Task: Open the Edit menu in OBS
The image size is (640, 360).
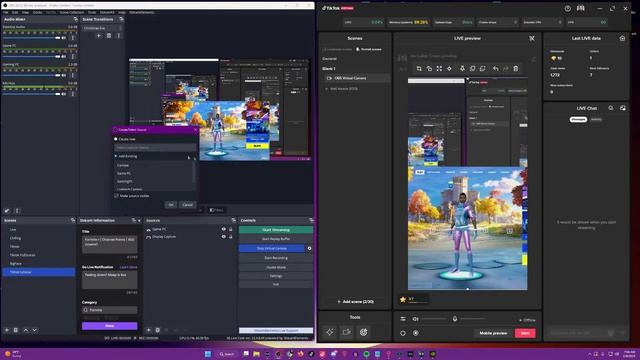Action: (15, 12)
